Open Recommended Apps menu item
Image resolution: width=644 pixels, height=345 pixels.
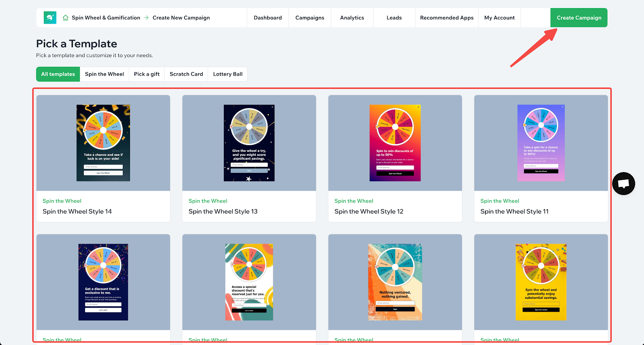tap(447, 18)
